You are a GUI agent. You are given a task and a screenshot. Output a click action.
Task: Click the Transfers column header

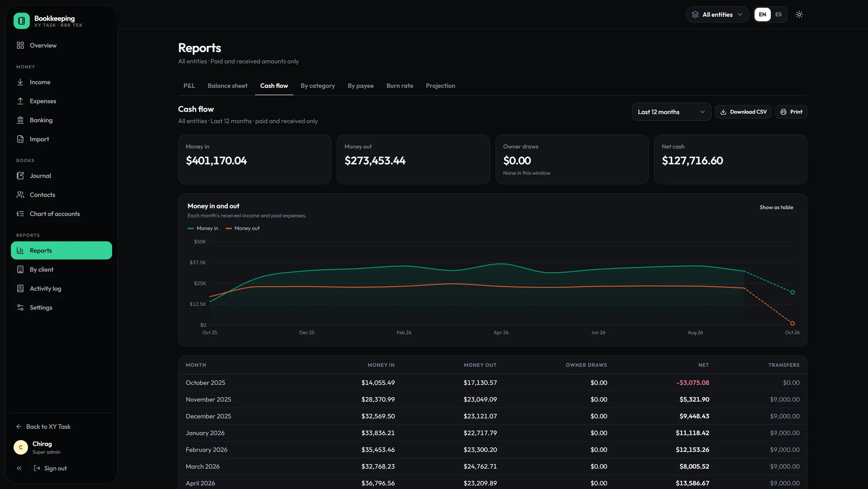(784, 365)
